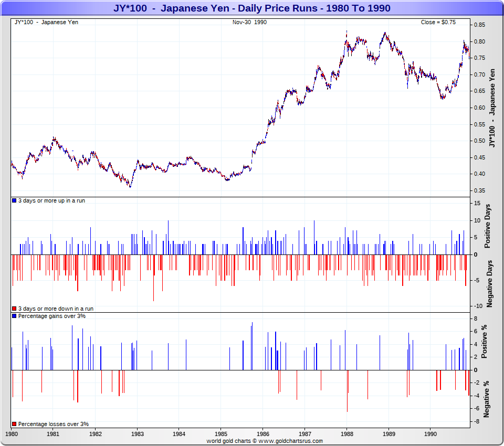Click the 0.40 price axis value

pyautogui.click(x=479, y=174)
